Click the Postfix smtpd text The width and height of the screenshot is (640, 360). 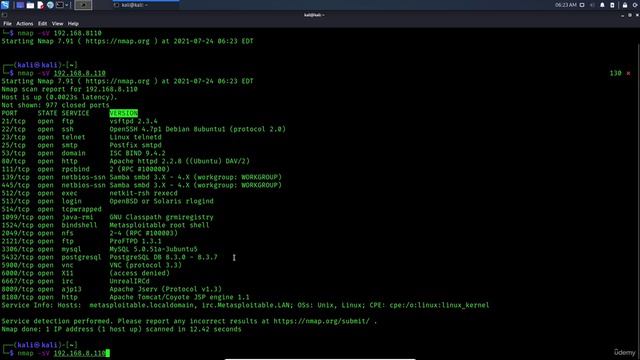tap(135, 145)
